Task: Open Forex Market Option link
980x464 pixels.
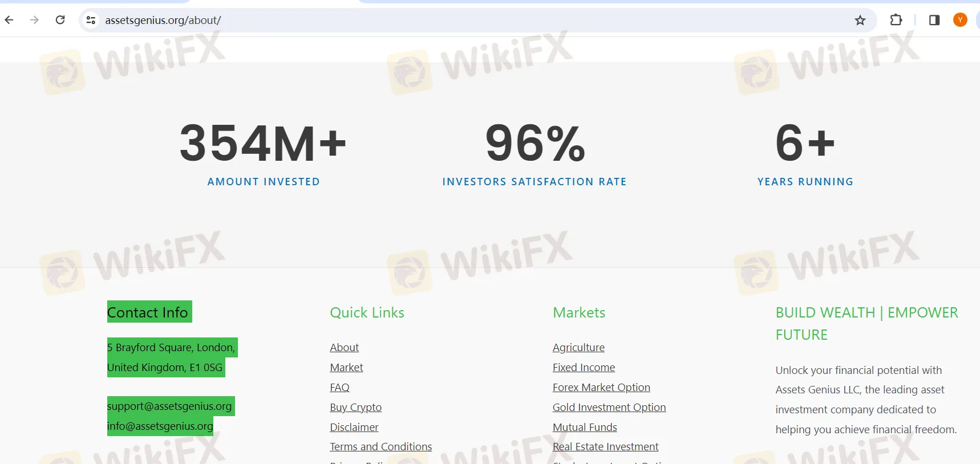Action: tap(601, 387)
